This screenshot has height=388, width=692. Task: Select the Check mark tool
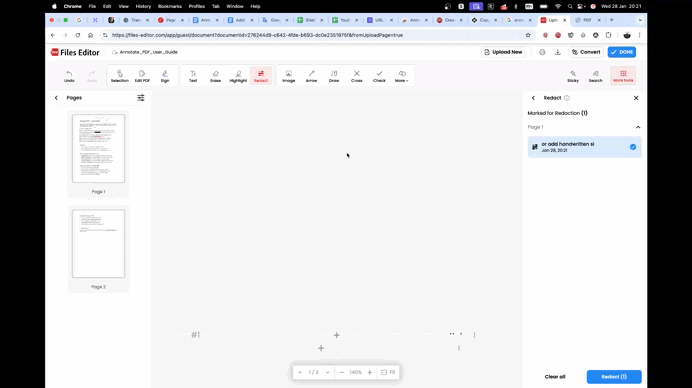pyautogui.click(x=379, y=76)
